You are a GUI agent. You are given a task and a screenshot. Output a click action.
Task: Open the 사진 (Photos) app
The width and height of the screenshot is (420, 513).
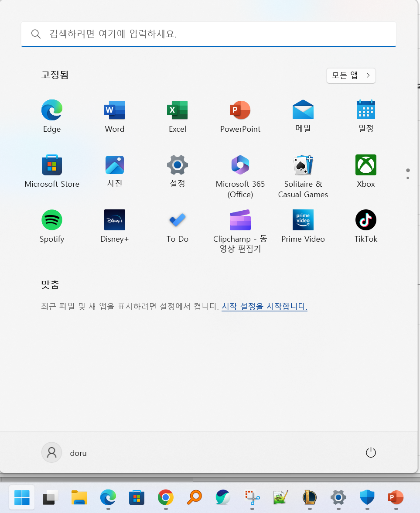pos(114,171)
